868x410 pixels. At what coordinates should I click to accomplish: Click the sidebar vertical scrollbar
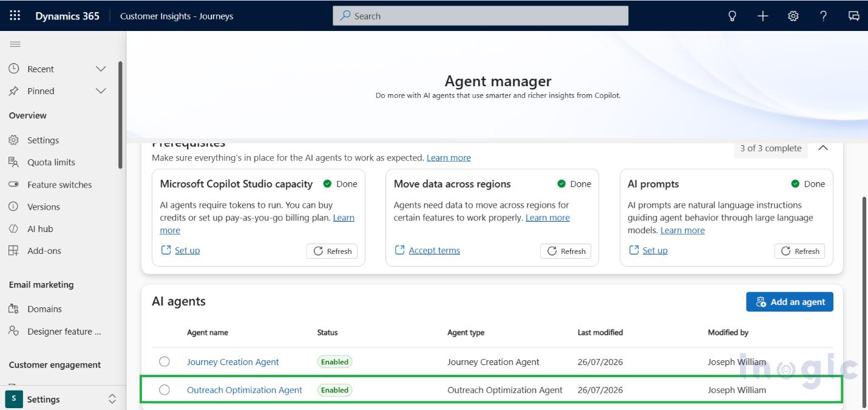click(x=120, y=115)
